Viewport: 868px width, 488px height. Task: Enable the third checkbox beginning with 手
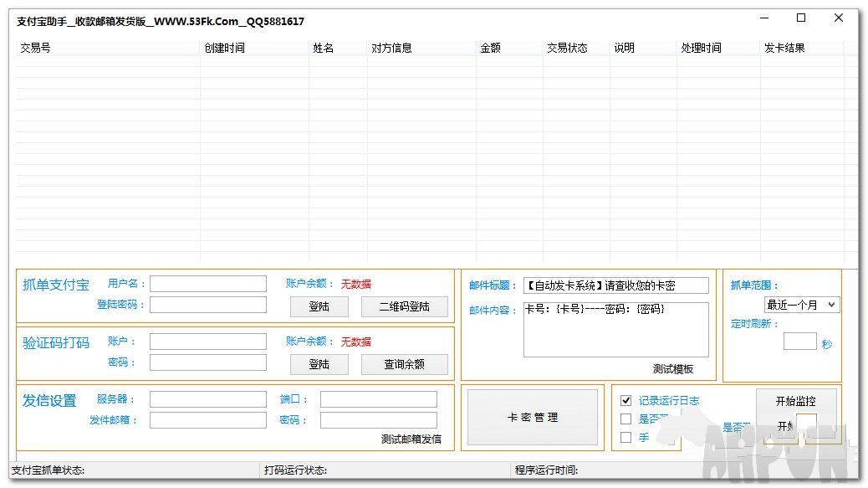pyautogui.click(x=626, y=437)
